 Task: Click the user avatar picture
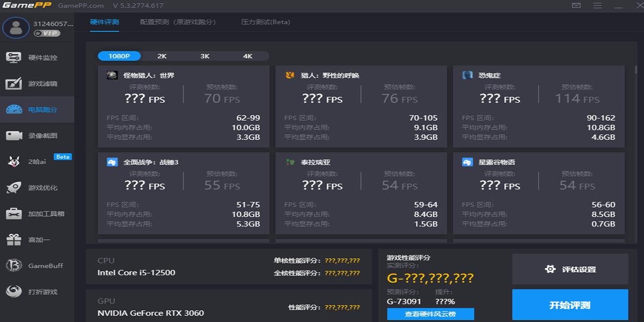tap(16, 28)
